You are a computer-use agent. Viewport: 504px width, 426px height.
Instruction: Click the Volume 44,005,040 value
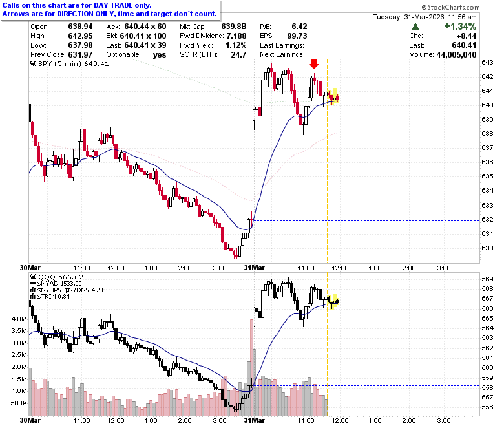[456, 55]
